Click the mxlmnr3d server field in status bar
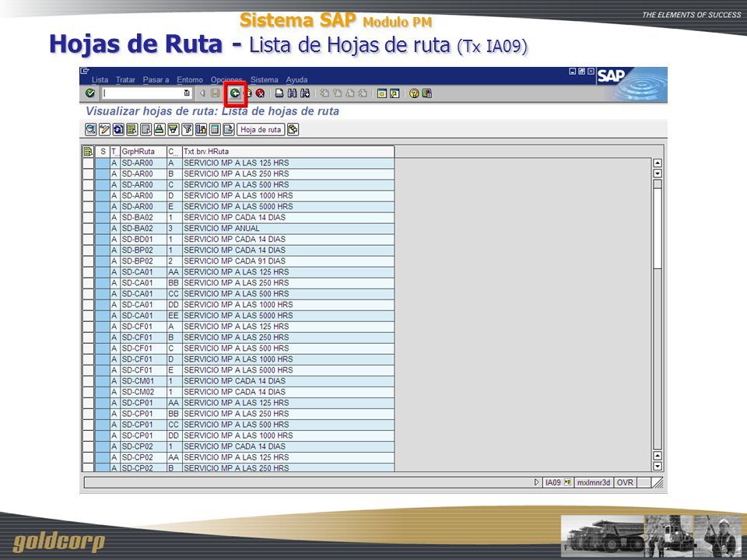This screenshot has width=747, height=560. (x=594, y=482)
